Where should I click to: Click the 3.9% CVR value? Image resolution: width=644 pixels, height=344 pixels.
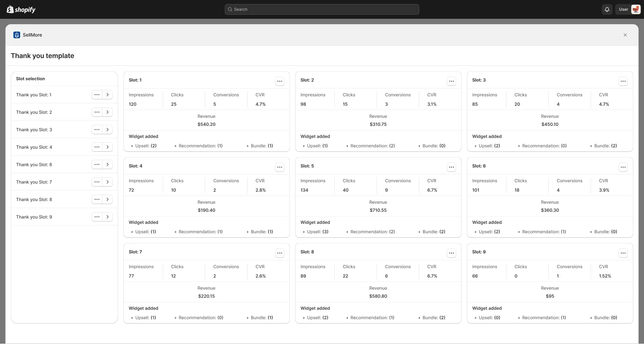coord(604,190)
